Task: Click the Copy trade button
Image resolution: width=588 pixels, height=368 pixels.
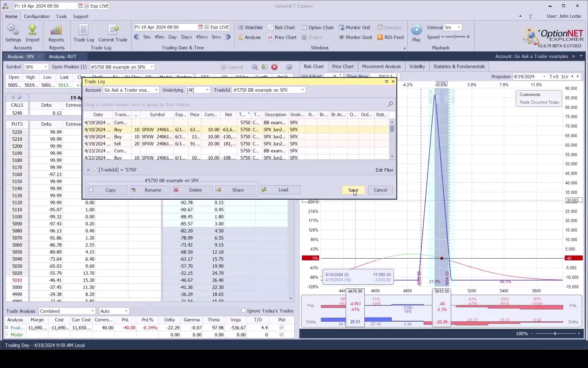Action: point(108,190)
